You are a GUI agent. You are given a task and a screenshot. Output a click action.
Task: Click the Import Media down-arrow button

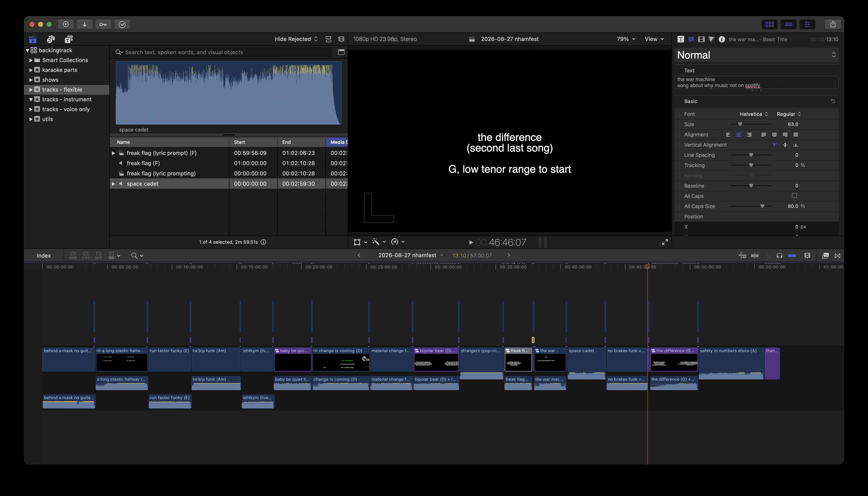(85, 24)
